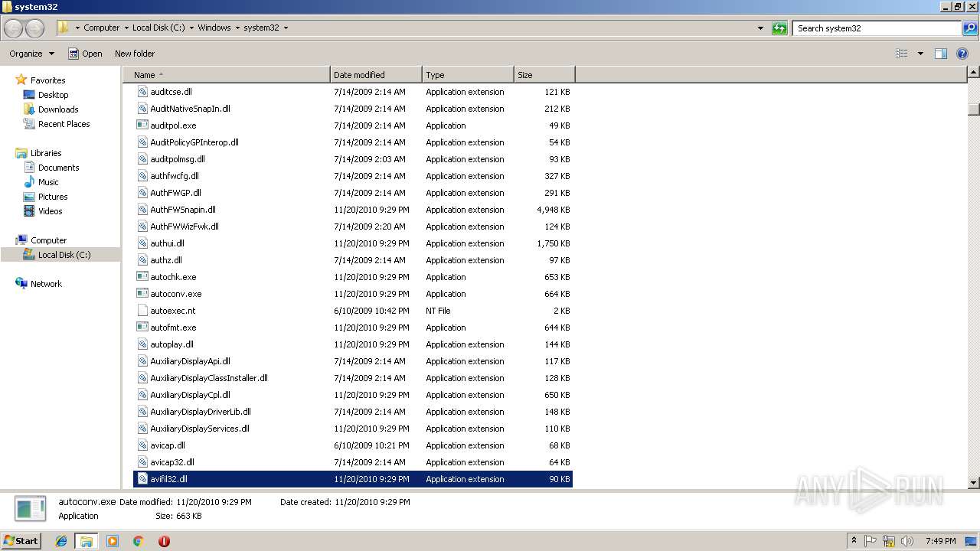Image resolution: width=980 pixels, height=551 pixels.
Task: Click the green Refresh button beside address bar
Action: pyautogui.click(x=779, y=28)
